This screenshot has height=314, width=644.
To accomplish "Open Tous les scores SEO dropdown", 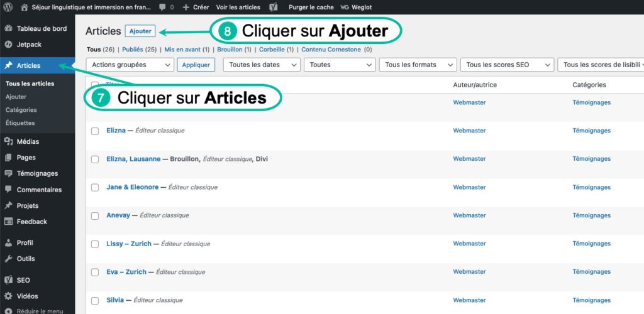I will tap(507, 65).
